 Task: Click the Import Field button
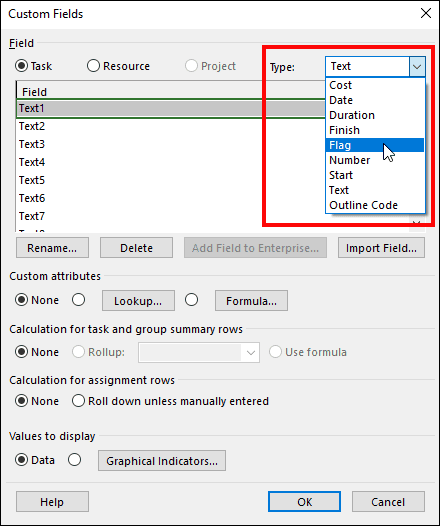(381, 248)
